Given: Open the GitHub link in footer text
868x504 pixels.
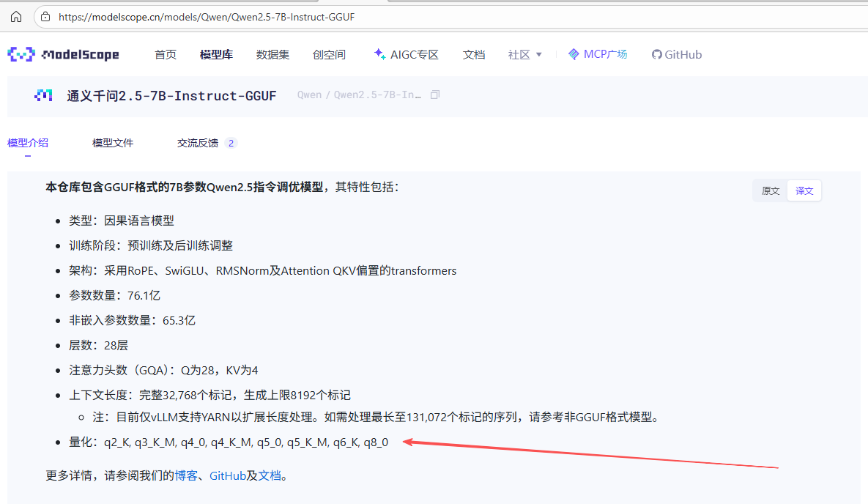Looking at the screenshot, I should pyautogui.click(x=228, y=475).
